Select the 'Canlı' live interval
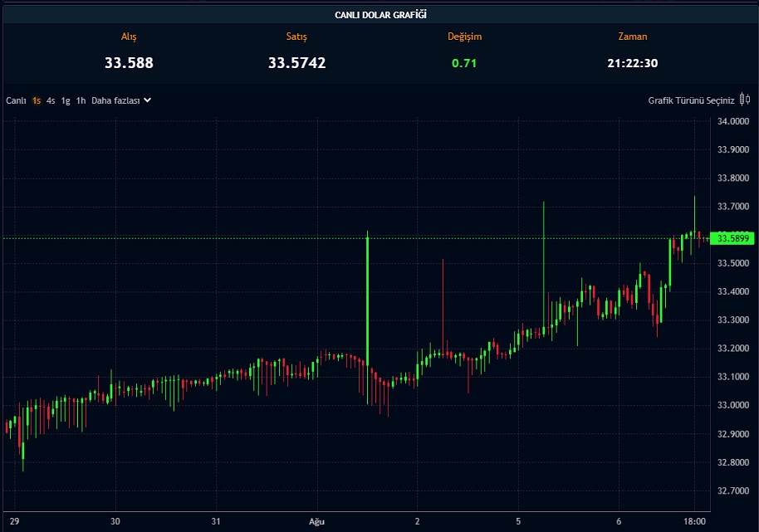The height and width of the screenshot is (532, 759). pyautogui.click(x=17, y=100)
